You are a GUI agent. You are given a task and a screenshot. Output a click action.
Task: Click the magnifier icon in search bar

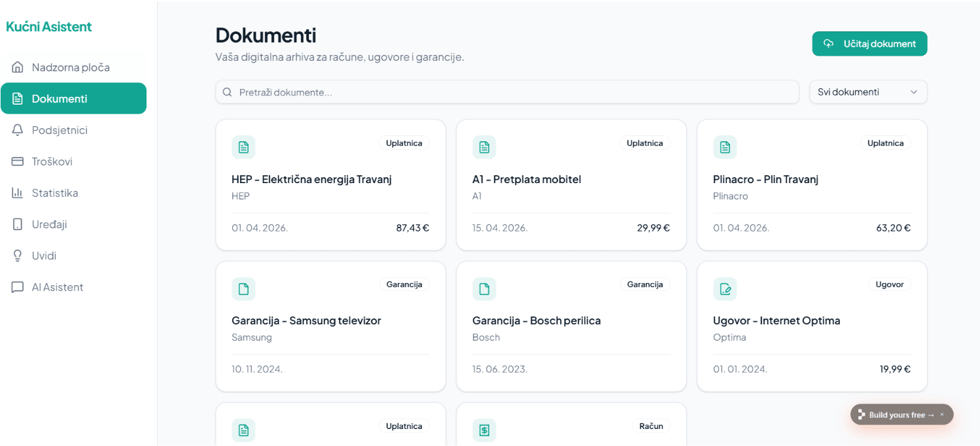(228, 92)
